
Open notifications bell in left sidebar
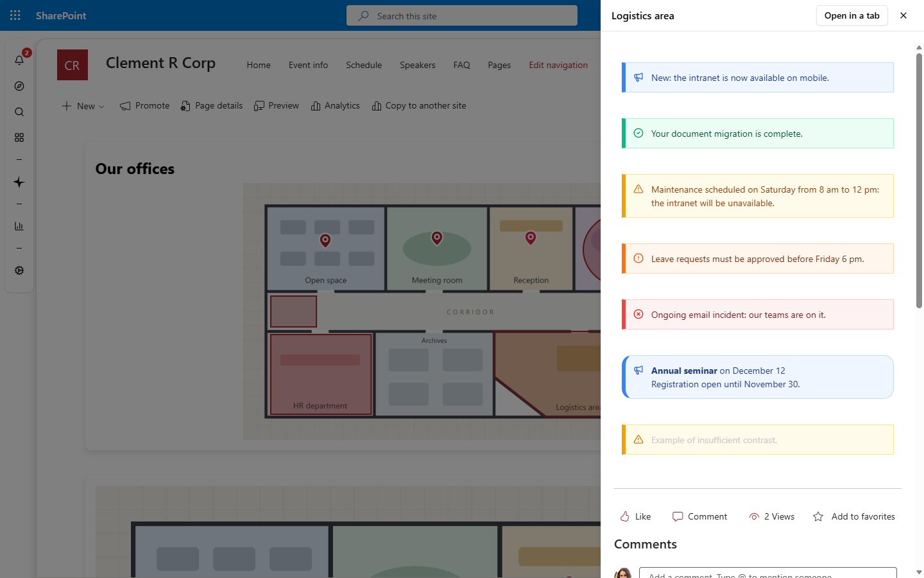(x=19, y=60)
